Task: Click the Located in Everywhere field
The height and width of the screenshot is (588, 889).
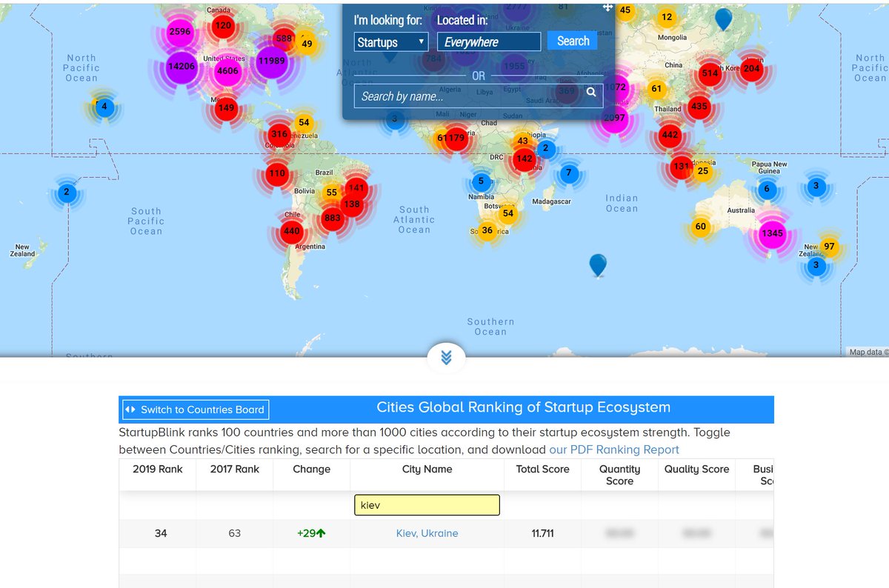Action: tap(489, 42)
